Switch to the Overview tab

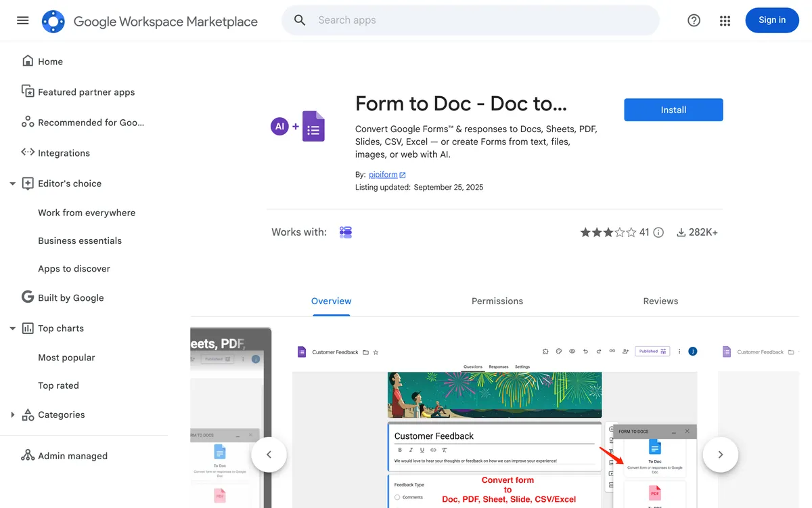tap(332, 301)
